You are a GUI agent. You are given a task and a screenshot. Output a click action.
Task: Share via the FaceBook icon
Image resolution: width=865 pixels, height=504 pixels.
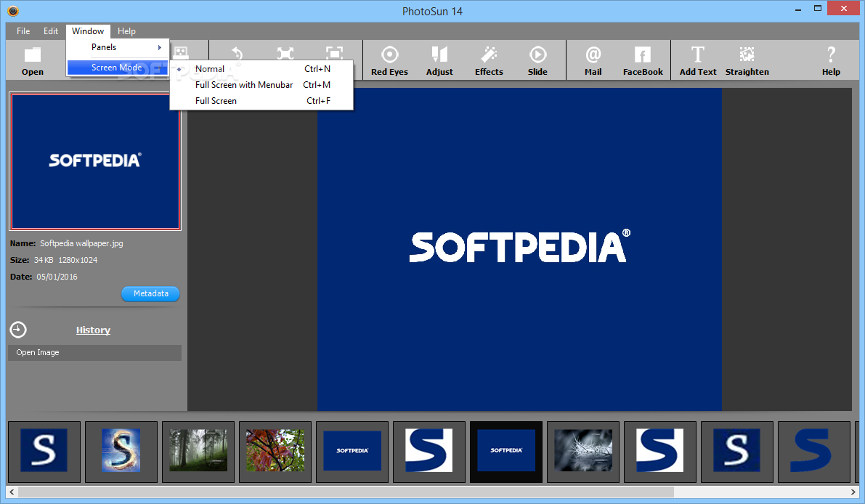click(x=643, y=54)
